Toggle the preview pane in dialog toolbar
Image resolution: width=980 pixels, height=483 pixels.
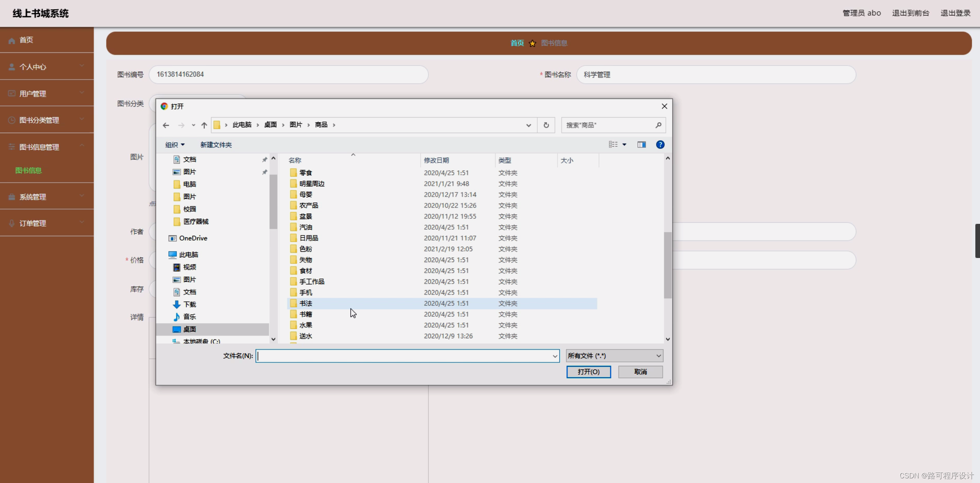click(641, 144)
